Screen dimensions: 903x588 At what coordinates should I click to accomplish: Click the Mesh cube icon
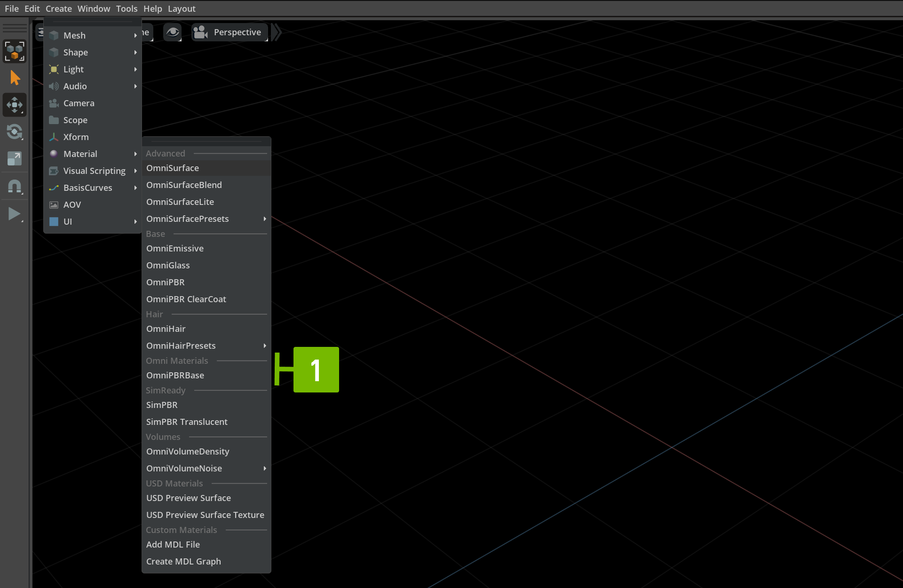click(x=54, y=35)
